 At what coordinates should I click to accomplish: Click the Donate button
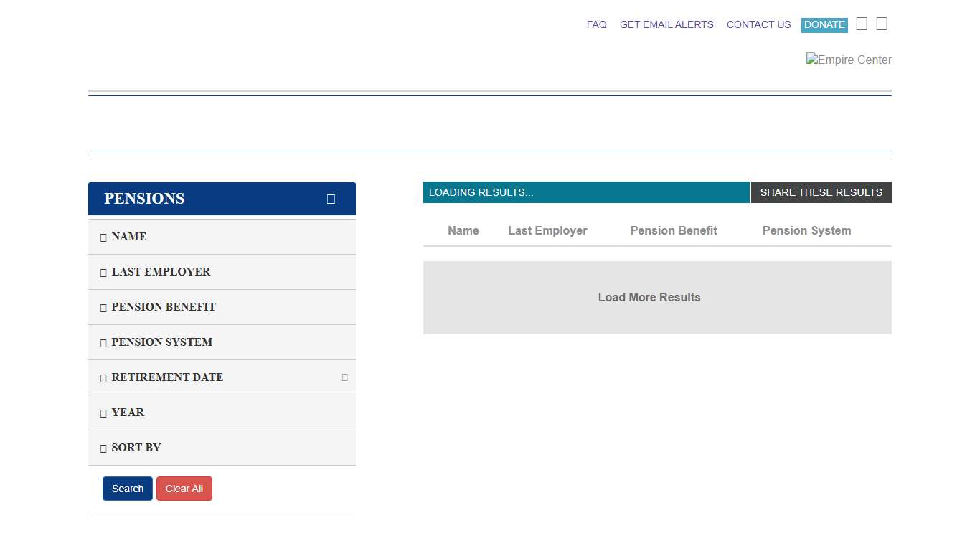[824, 25]
